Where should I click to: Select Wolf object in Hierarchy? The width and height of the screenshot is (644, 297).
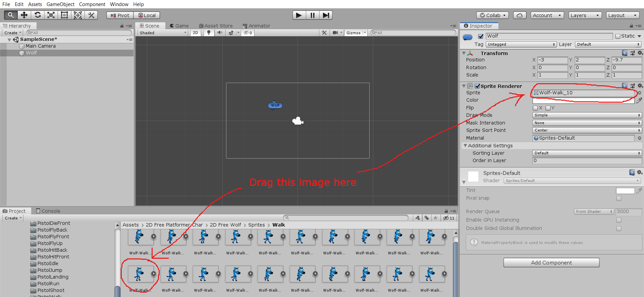[31, 53]
